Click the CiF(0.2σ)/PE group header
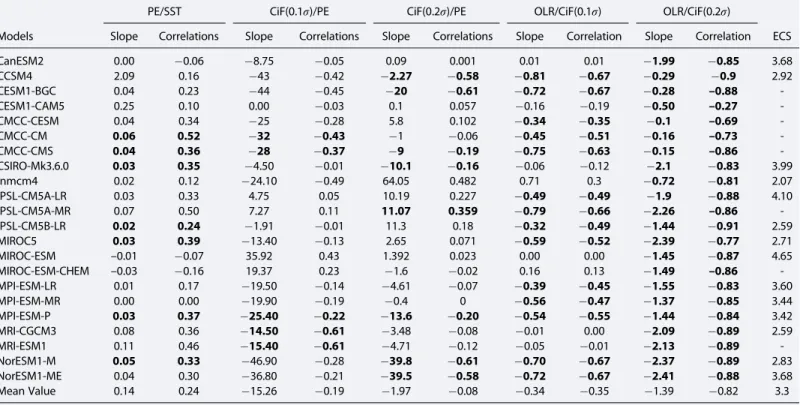This screenshot has width=800, height=405. coord(436,12)
